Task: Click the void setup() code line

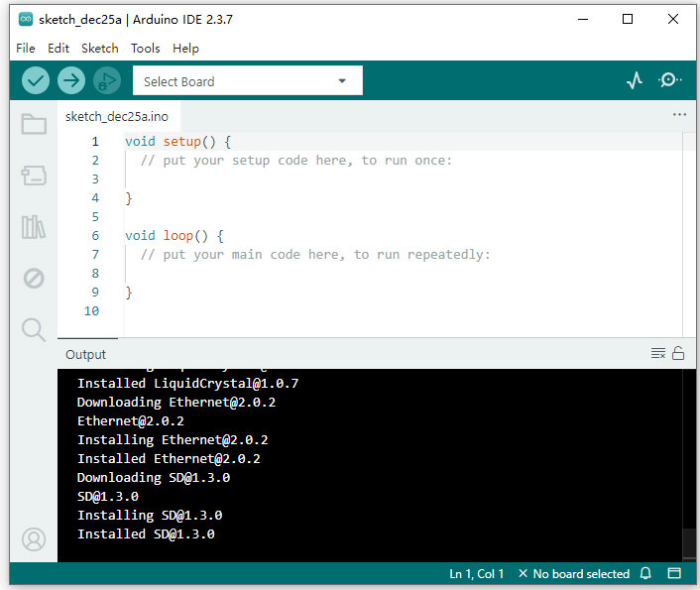Action: point(177,142)
